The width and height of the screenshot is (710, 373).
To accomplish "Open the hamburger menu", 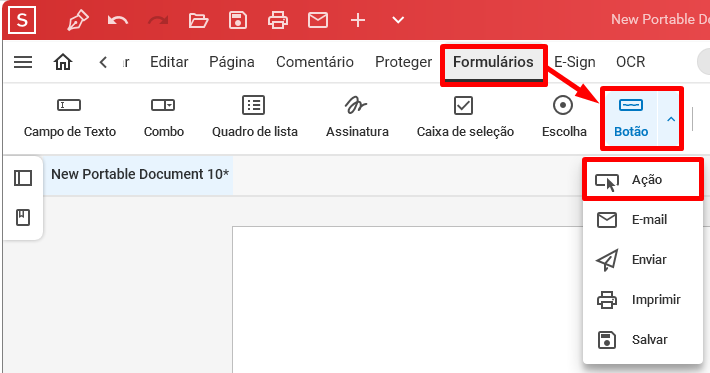I will point(23,62).
